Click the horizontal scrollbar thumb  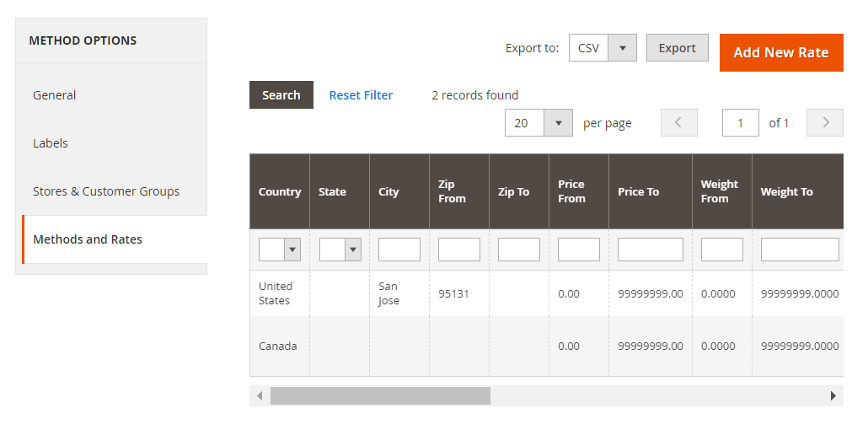[x=380, y=395]
